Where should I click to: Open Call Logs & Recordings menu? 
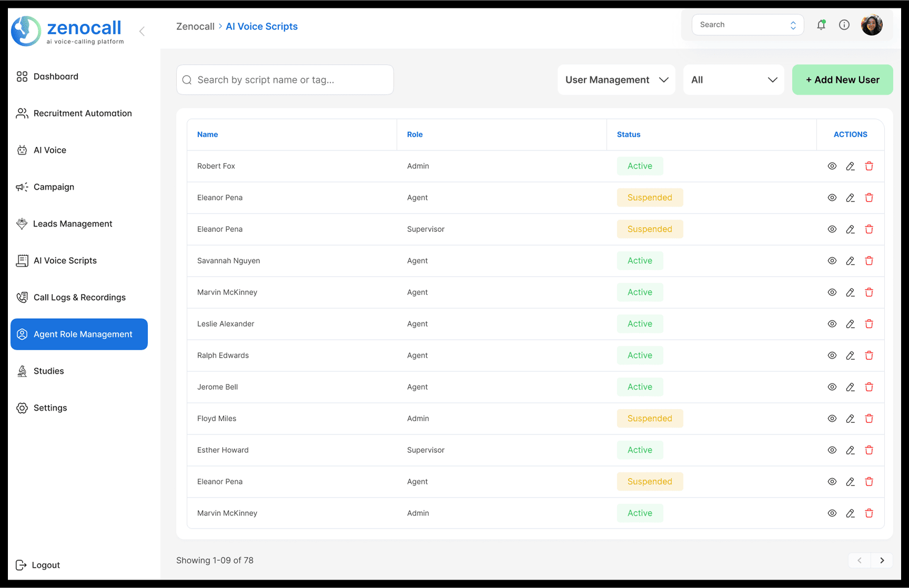point(79,298)
